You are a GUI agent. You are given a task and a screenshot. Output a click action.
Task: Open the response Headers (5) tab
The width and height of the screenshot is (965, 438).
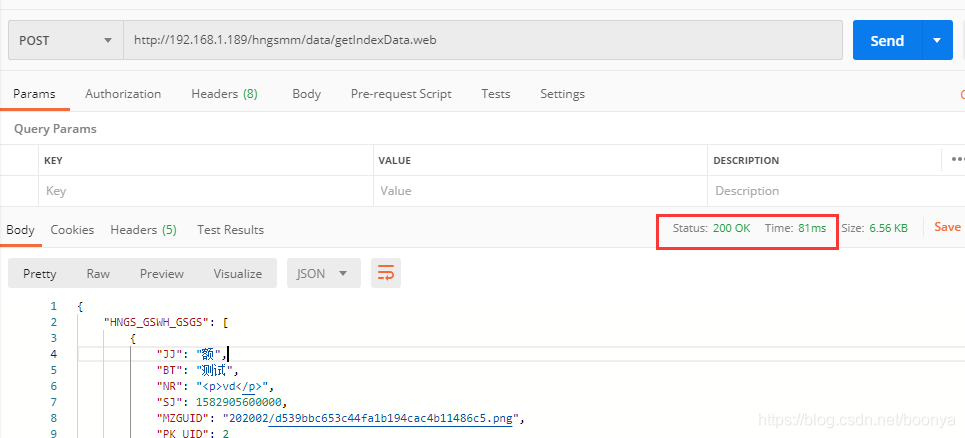[143, 230]
